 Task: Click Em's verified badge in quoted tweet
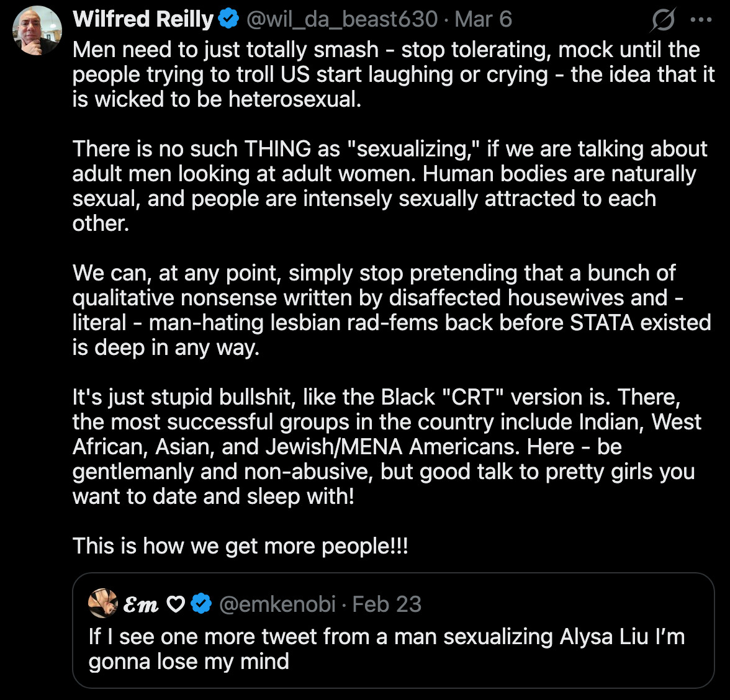point(202,602)
